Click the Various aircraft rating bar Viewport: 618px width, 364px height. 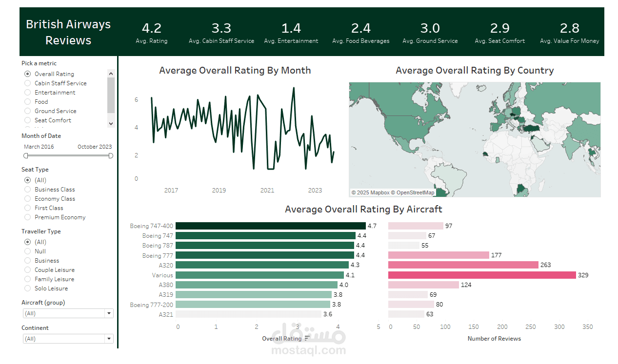(259, 275)
